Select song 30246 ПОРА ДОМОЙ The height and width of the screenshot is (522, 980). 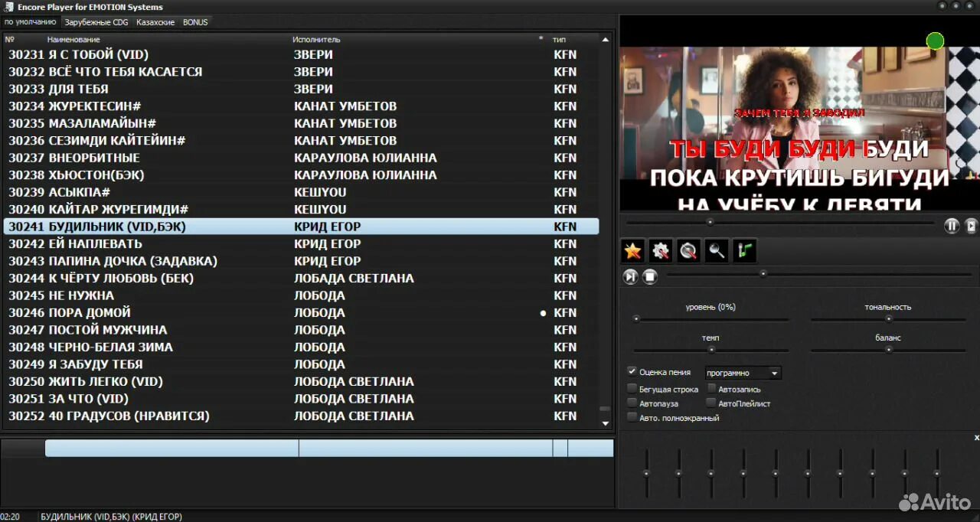301,313
